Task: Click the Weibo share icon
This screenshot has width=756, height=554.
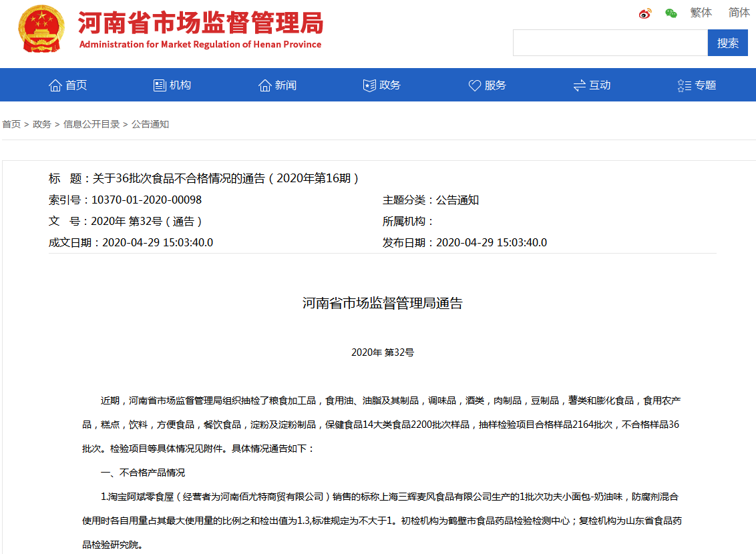Action: point(644,13)
